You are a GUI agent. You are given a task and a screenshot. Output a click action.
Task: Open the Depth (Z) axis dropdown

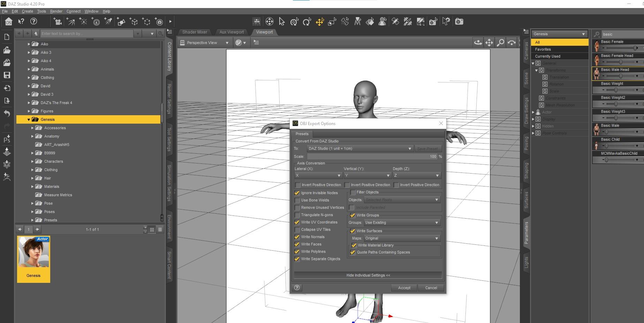click(x=417, y=176)
